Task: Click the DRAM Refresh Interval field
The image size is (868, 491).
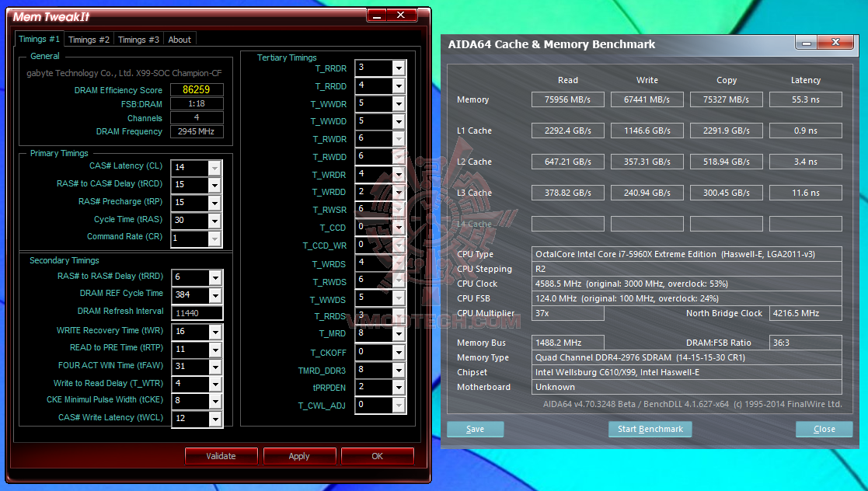Action: [x=197, y=313]
